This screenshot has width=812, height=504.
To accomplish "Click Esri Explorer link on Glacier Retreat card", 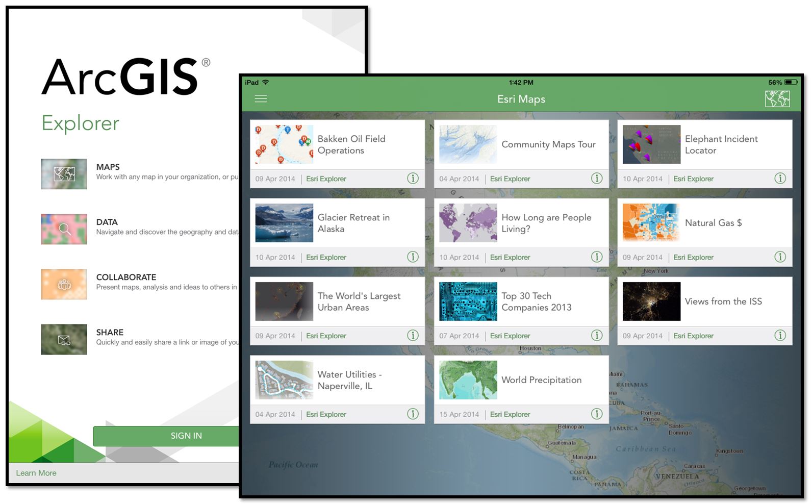I will tap(326, 258).
